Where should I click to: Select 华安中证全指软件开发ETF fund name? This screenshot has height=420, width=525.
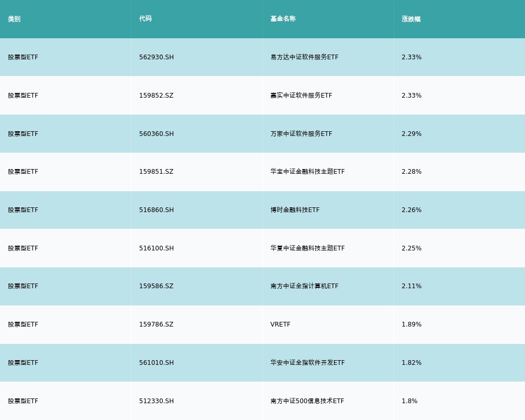tap(308, 363)
